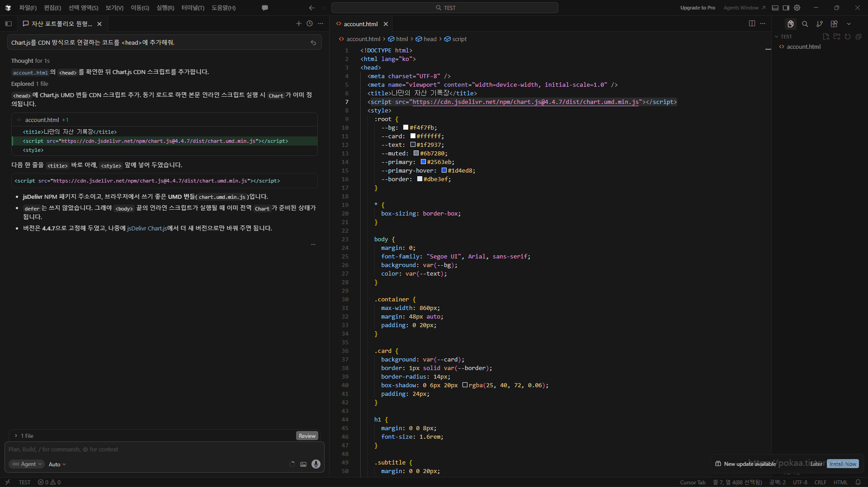Open the Search view icon
The height and width of the screenshot is (488, 868).
click(x=805, y=24)
